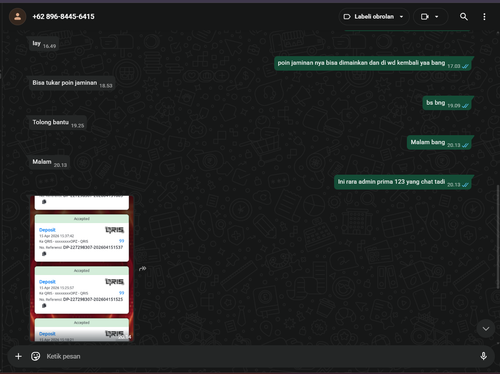The width and height of the screenshot is (500, 374).
Task: Open the Labeli obrolan dropdown
Action: pos(374,16)
